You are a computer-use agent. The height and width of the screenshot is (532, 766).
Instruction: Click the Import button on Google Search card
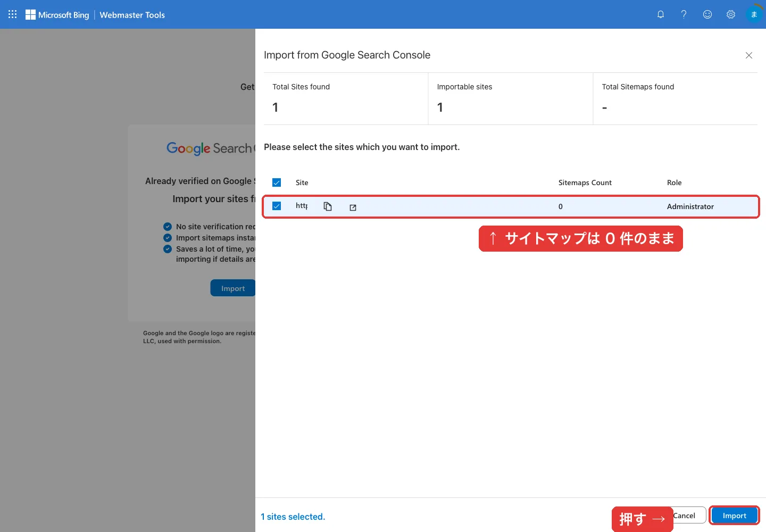coord(233,288)
